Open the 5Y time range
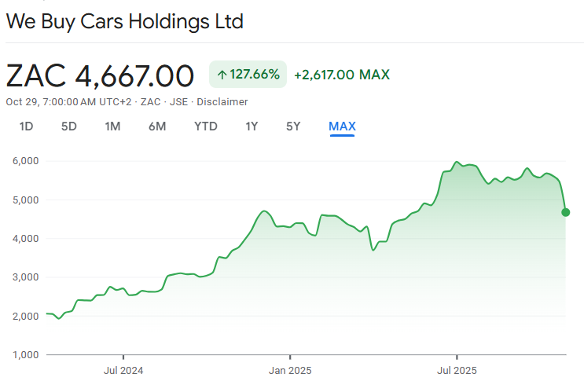This screenshot has width=584, height=392. coord(292,126)
